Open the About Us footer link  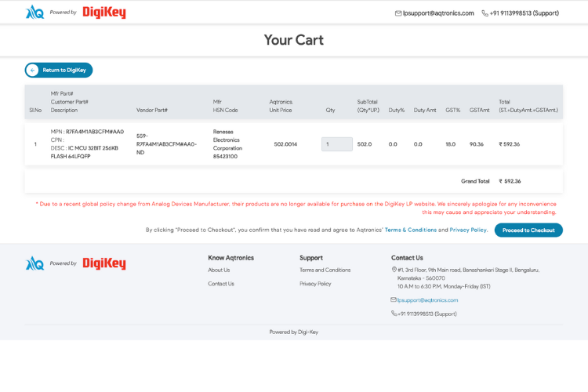coord(219,270)
